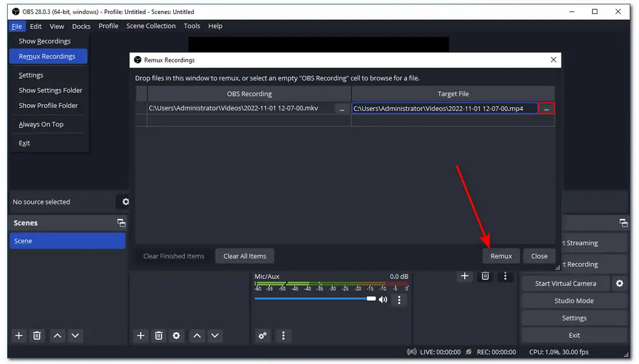
Task: Click the Target File path field
Action: (x=445, y=109)
